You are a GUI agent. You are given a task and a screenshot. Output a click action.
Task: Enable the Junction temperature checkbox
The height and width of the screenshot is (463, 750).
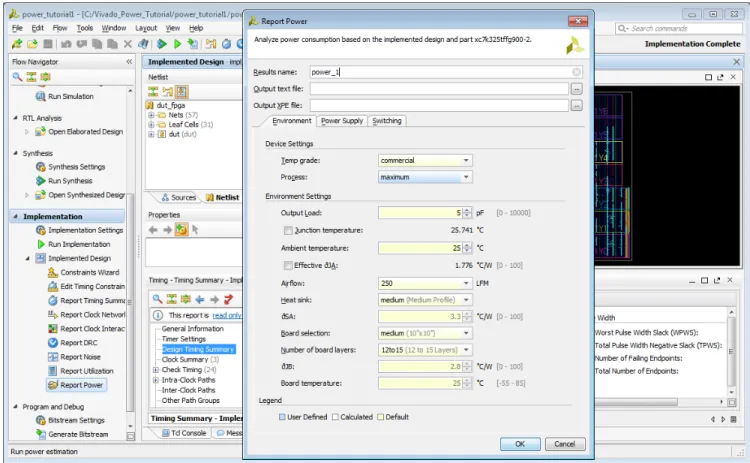[x=288, y=231]
